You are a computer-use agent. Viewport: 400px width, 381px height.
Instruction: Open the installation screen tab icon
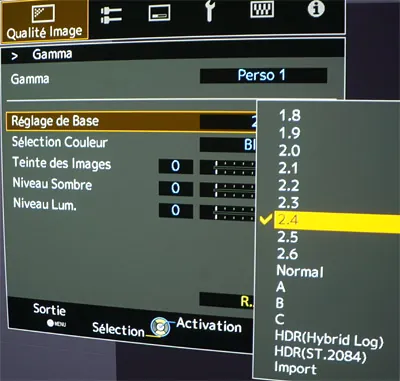[159, 13]
